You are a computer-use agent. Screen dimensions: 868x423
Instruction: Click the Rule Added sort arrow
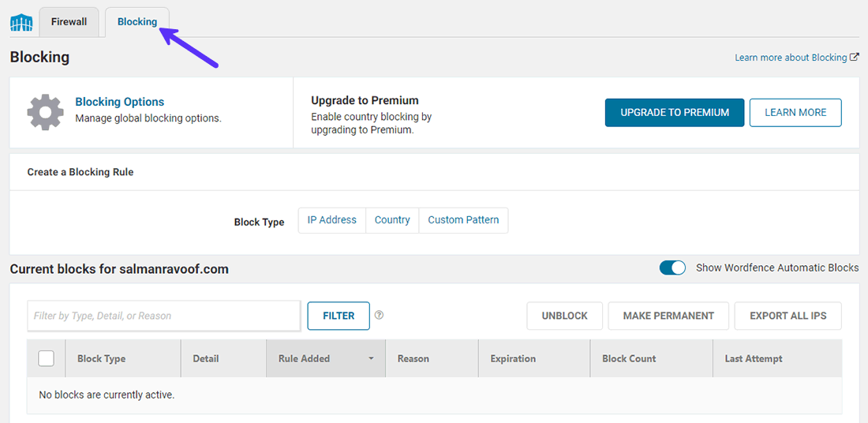pyautogui.click(x=371, y=359)
